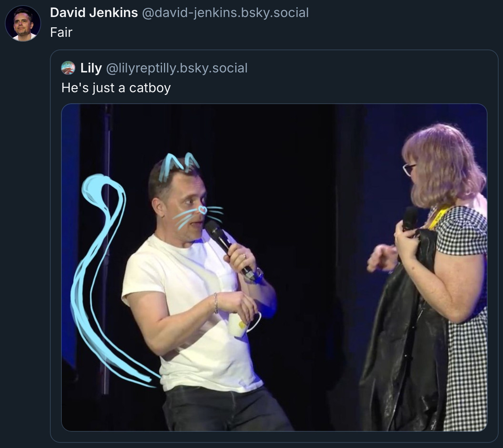
Task: Click David Jenkins' profile avatar
Action: click(x=23, y=23)
